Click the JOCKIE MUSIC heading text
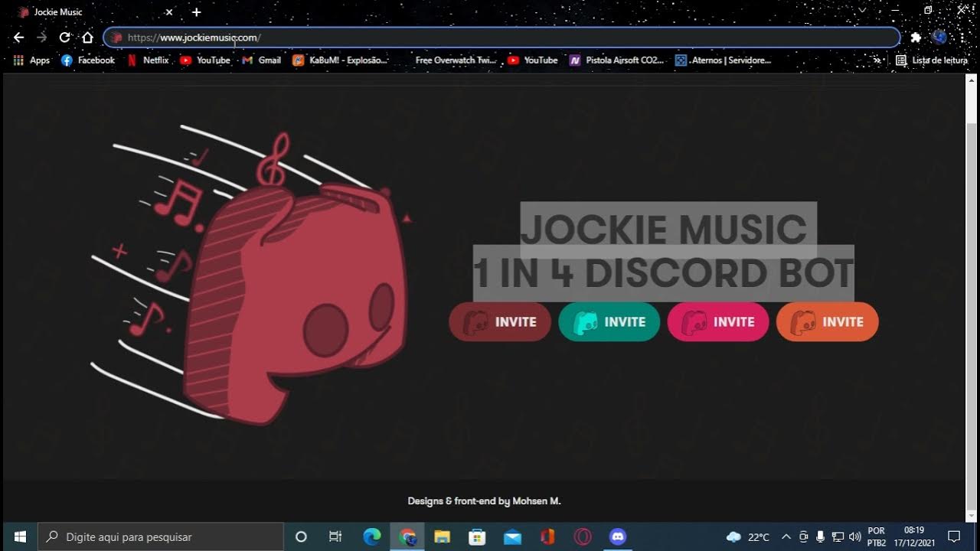This screenshot has width=980, height=551. pyautogui.click(x=665, y=230)
